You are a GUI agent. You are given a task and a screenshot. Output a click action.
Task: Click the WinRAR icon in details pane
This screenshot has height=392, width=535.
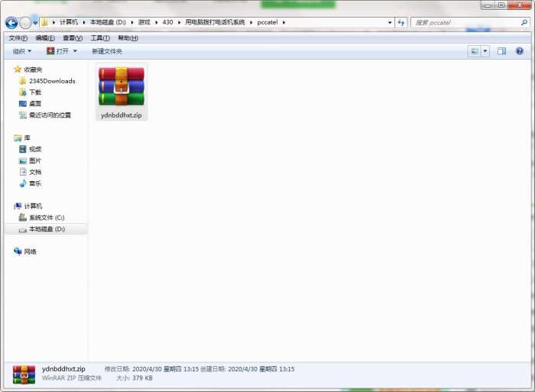tap(24, 374)
